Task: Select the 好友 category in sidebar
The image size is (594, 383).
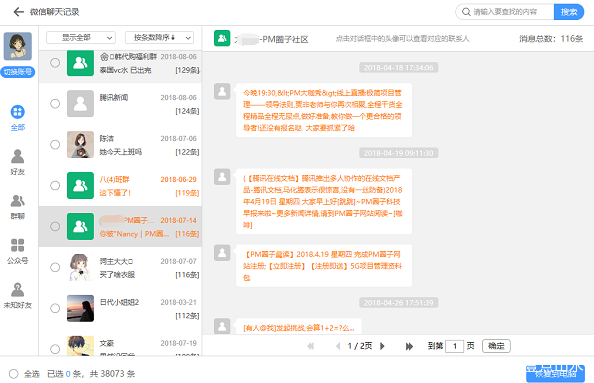Action: pyautogui.click(x=17, y=162)
